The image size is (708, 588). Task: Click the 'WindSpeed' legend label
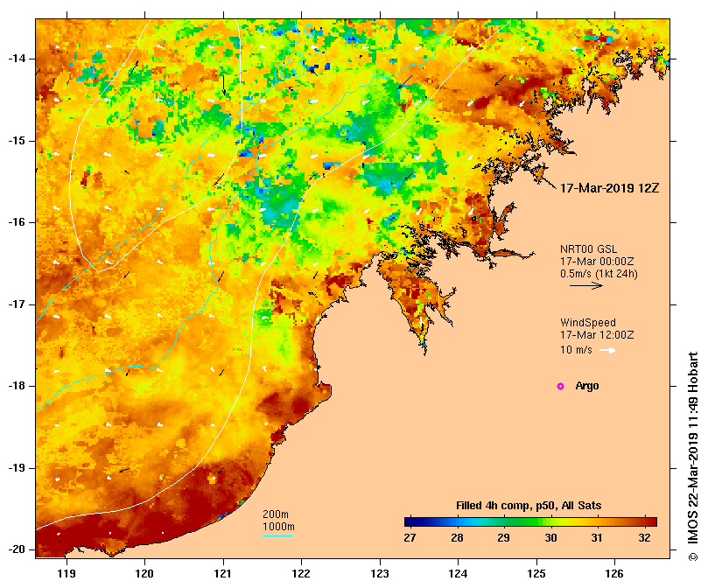[588, 323]
